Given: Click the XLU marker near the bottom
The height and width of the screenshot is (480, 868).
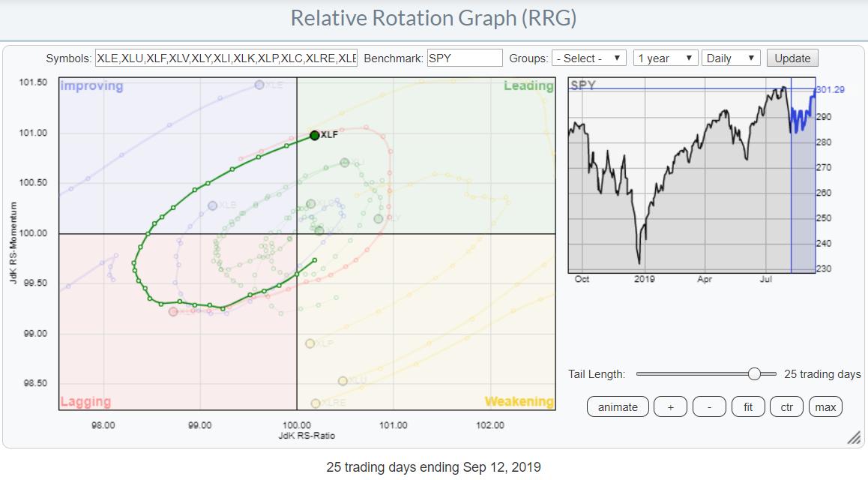Looking at the screenshot, I should tap(343, 381).
